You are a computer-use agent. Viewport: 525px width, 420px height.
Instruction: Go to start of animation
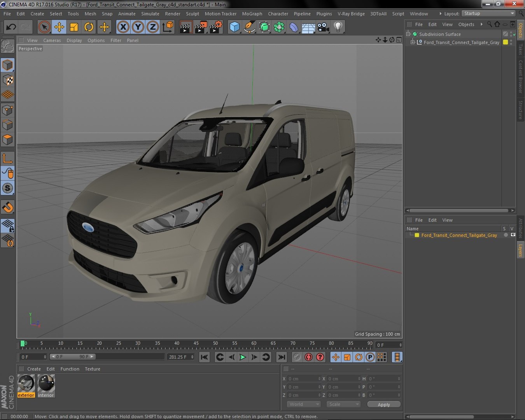tap(204, 357)
